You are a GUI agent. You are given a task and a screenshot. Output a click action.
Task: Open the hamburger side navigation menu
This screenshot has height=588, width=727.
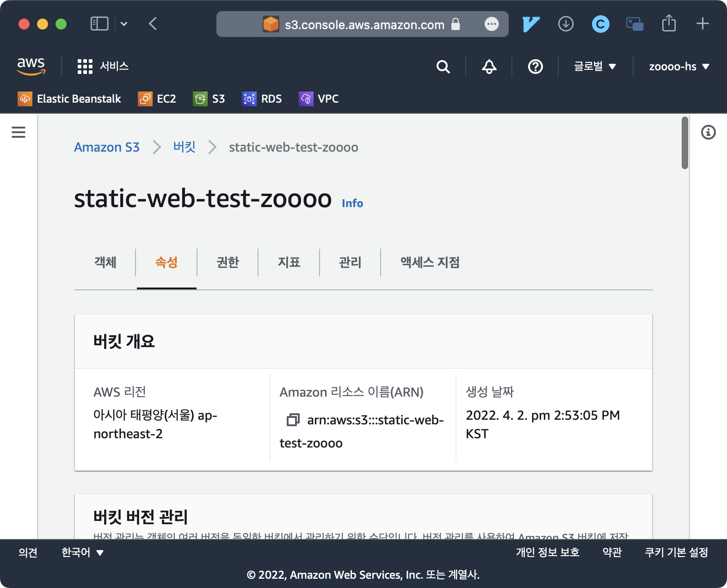[18, 132]
